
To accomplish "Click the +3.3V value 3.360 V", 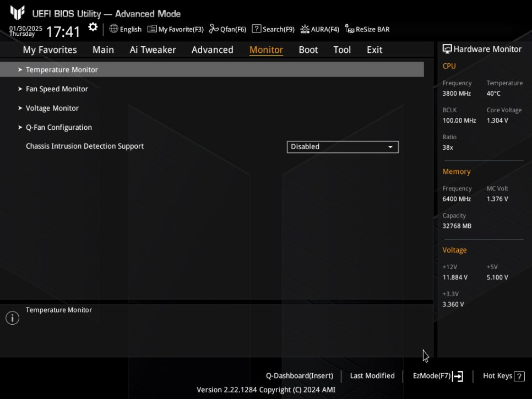I will tap(453, 304).
